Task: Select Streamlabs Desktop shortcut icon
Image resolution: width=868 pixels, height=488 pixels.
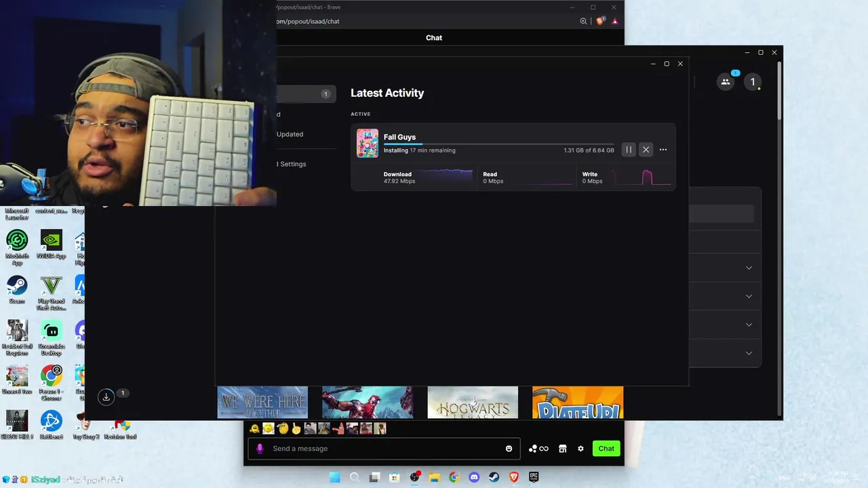Action: (x=51, y=338)
